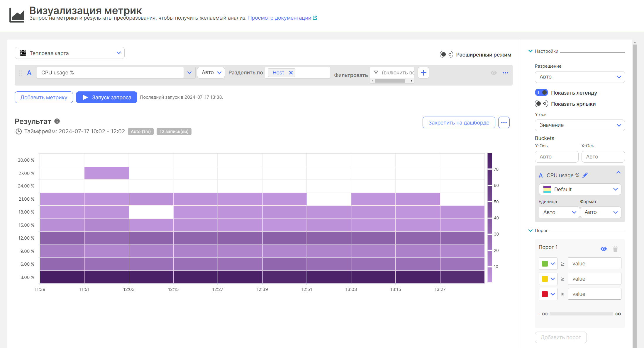644x348 pixels.
Task: Click the external link icon beside documentation
Action: point(315,18)
